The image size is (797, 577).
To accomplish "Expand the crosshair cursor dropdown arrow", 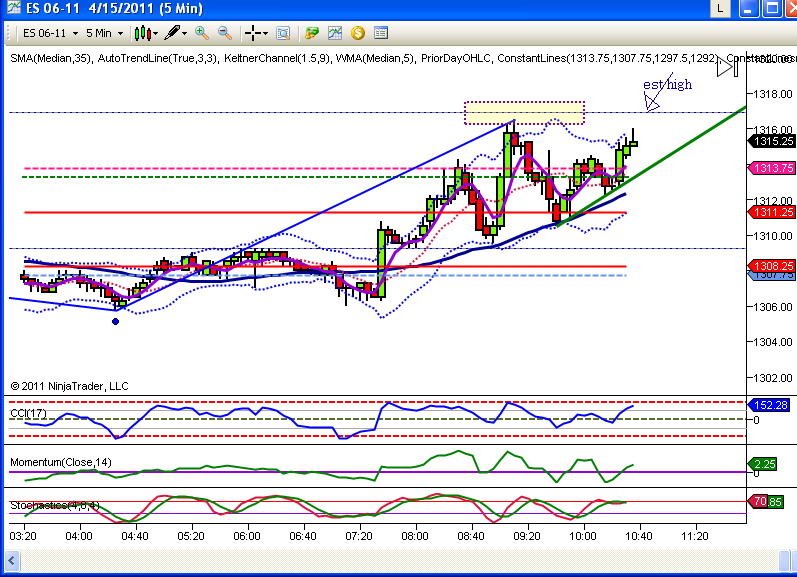I will [x=265, y=34].
